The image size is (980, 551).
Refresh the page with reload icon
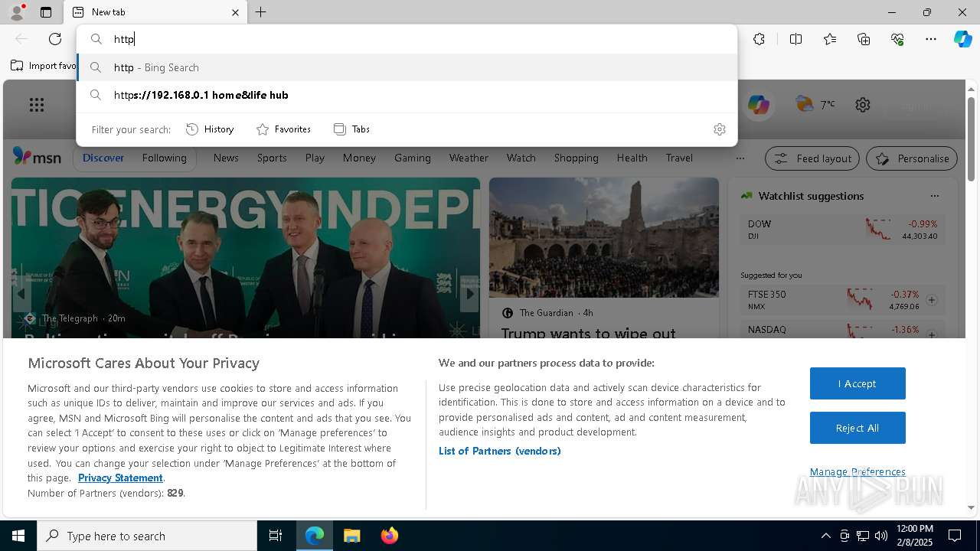[55, 39]
